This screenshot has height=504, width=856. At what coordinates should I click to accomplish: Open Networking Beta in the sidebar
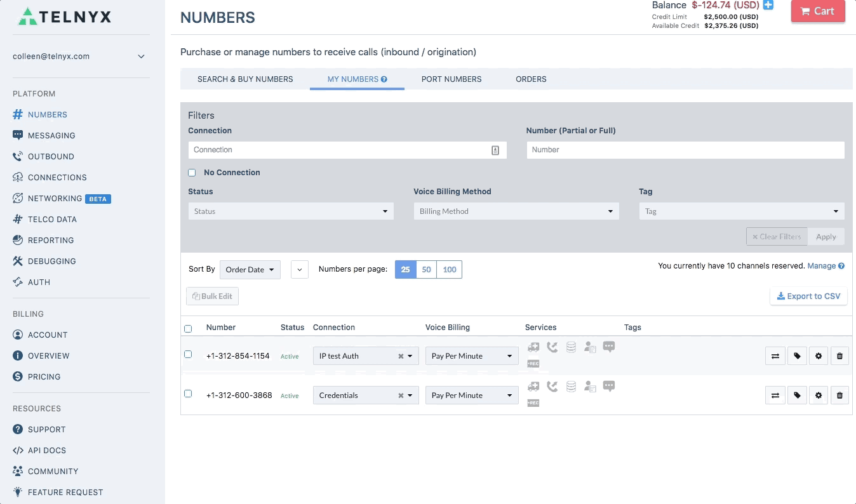(x=62, y=199)
